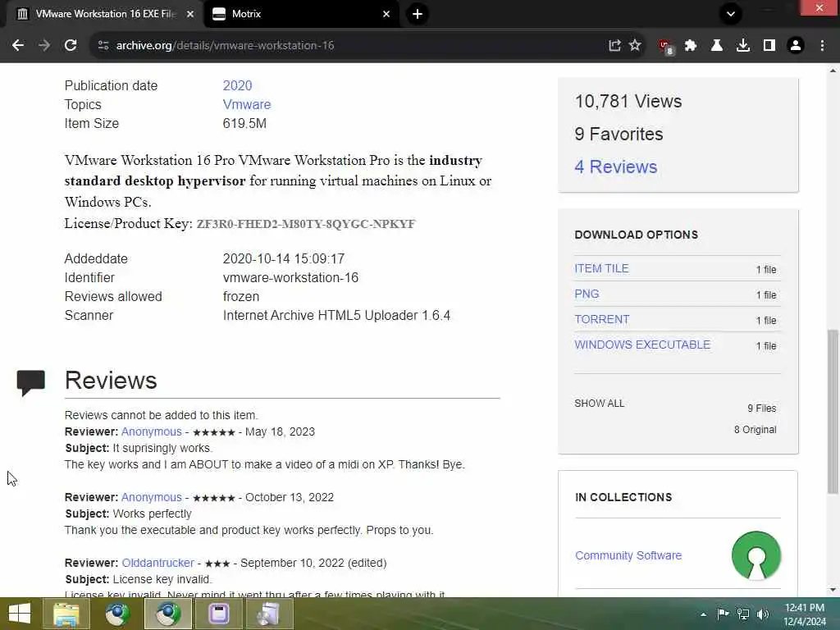This screenshot has height=630, width=840.
Task: Click the forward navigation arrow
Action: click(44, 46)
